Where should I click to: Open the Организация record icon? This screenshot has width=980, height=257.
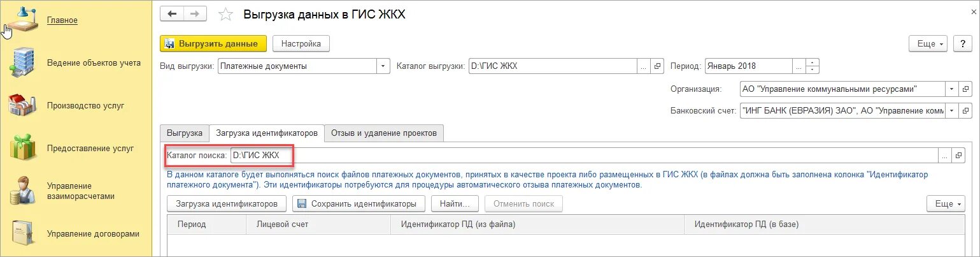(x=965, y=89)
